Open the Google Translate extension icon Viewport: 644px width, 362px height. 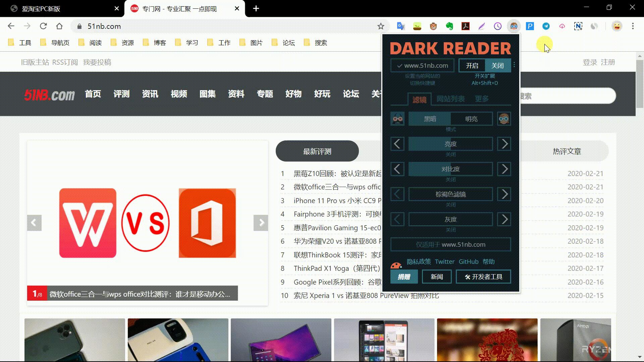click(x=401, y=26)
